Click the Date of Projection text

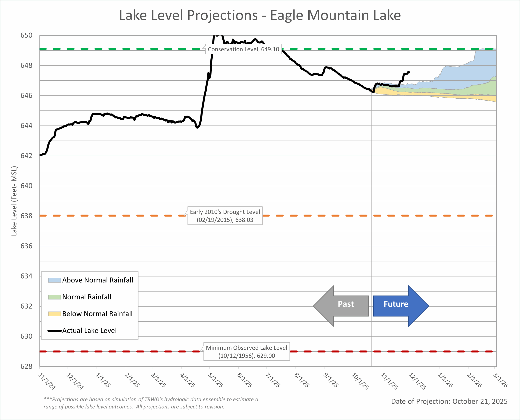(x=449, y=401)
